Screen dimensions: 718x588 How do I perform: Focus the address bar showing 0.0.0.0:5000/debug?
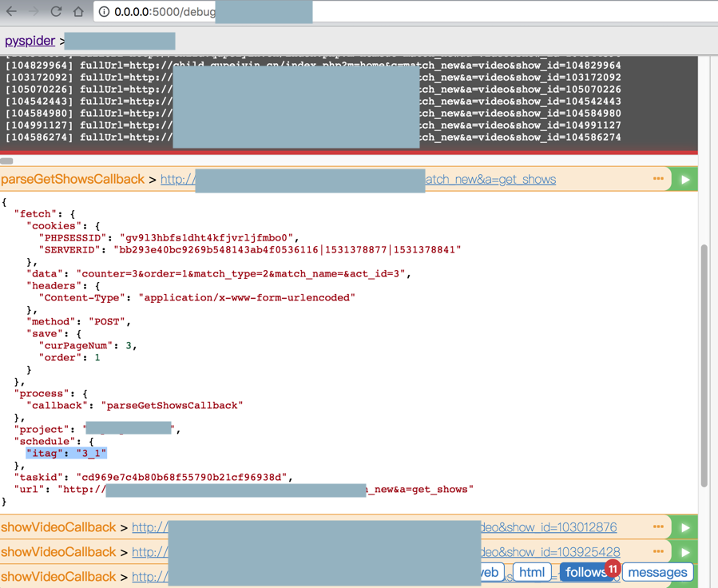coord(405,11)
